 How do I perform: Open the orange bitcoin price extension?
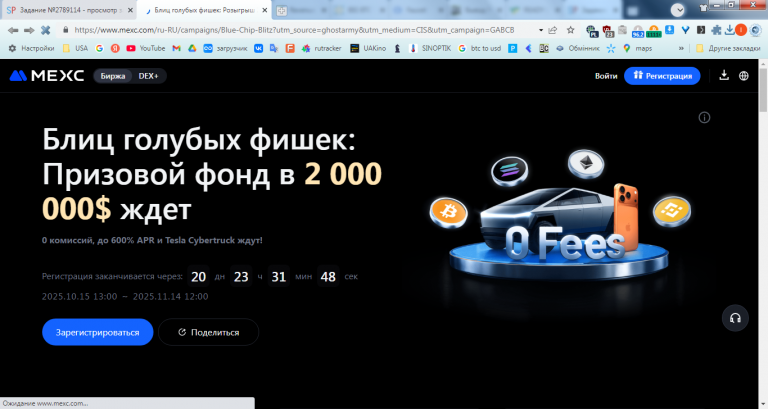(654, 31)
